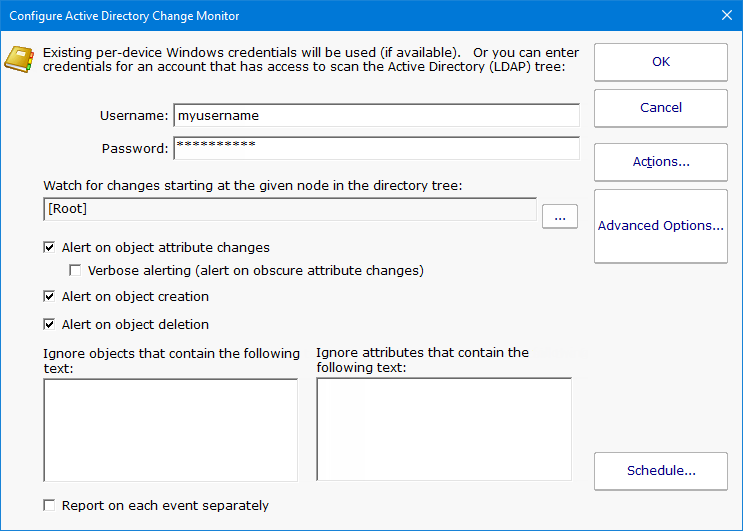Click the Ignore attributes text area
743x531 pixels.
coord(444,430)
